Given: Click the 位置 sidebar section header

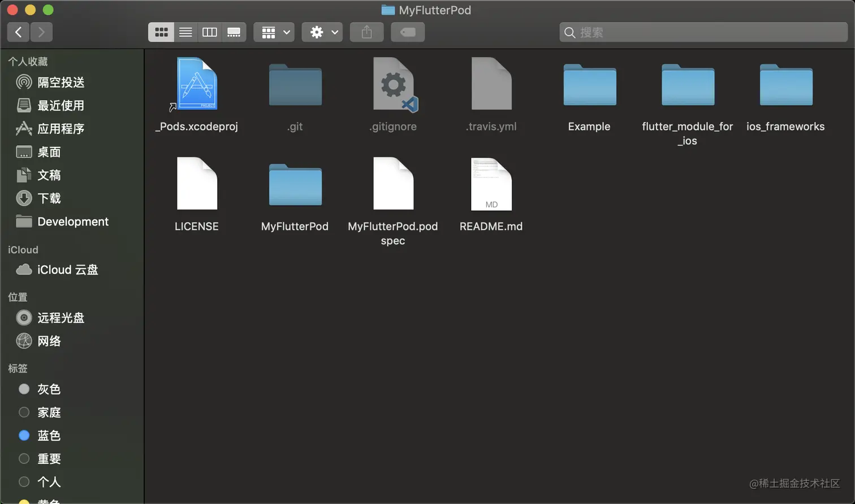Looking at the screenshot, I should click(18, 297).
